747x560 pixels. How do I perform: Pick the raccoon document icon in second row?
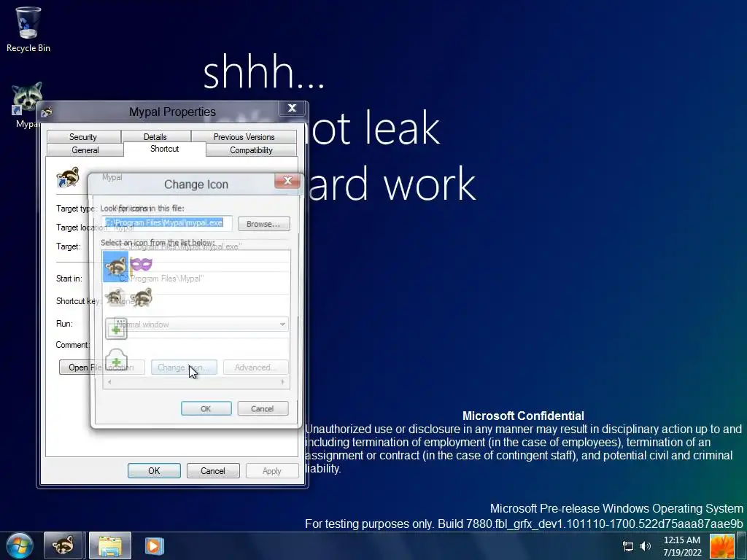(115, 297)
